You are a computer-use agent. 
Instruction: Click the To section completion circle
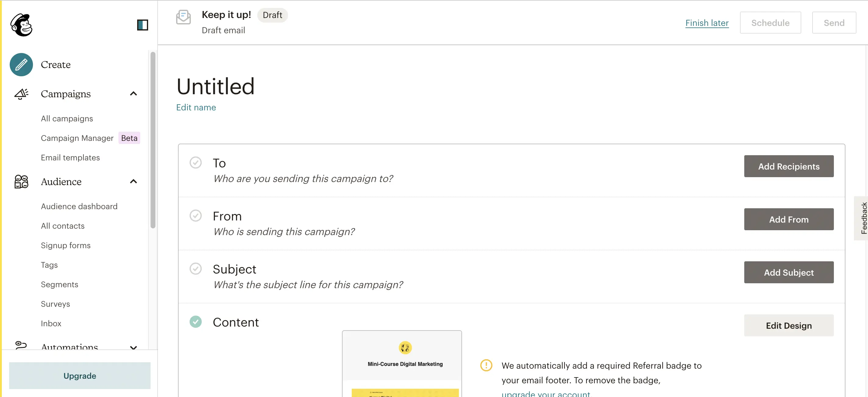196,163
